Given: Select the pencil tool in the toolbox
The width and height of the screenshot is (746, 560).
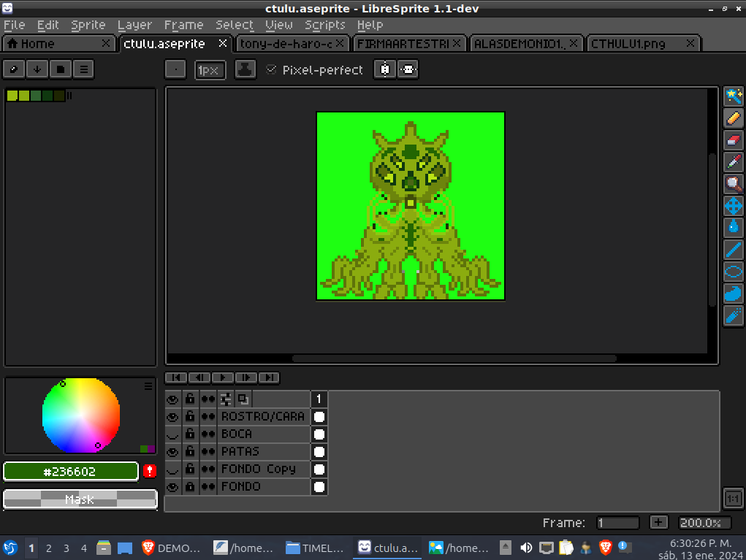Looking at the screenshot, I should (x=733, y=118).
